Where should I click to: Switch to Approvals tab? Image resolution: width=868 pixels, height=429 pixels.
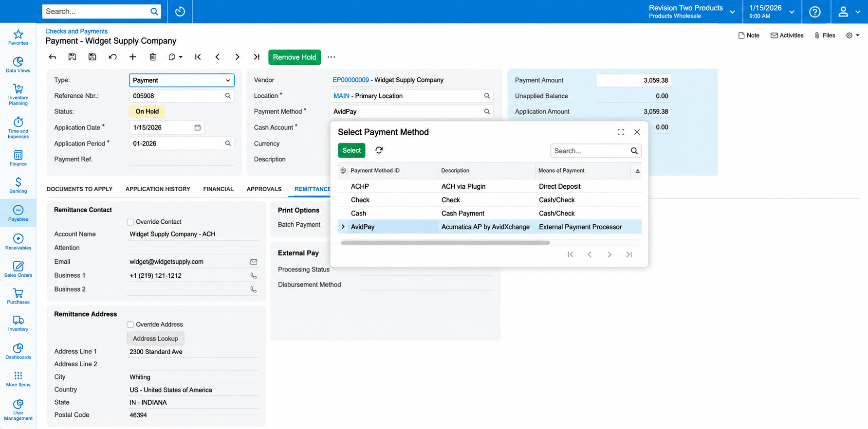coord(264,189)
